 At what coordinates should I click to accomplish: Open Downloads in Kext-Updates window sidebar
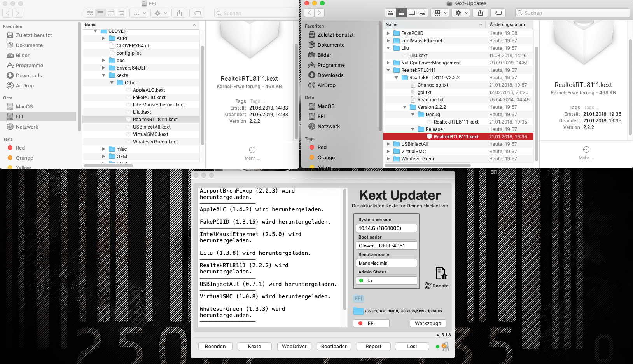point(330,75)
